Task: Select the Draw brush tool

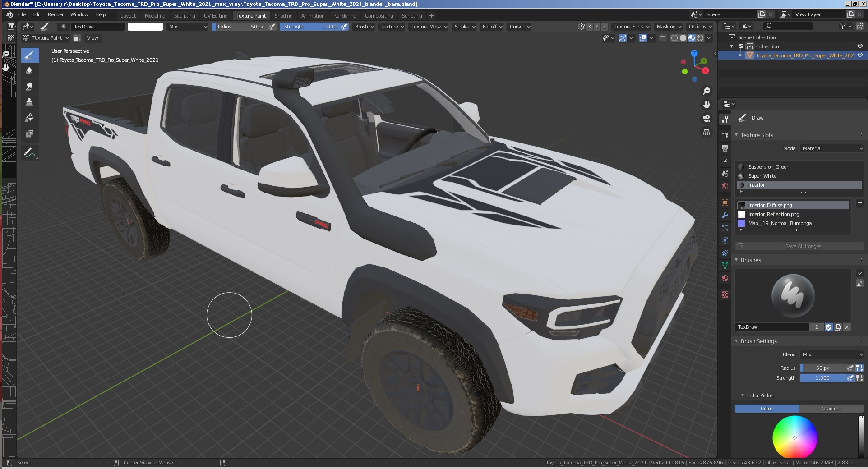Action: (x=29, y=55)
